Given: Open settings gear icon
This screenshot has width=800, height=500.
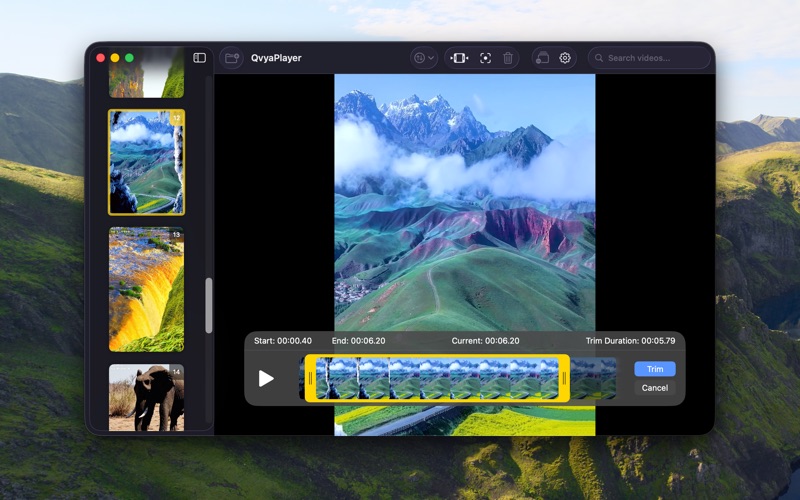Looking at the screenshot, I should (x=564, y=58).
